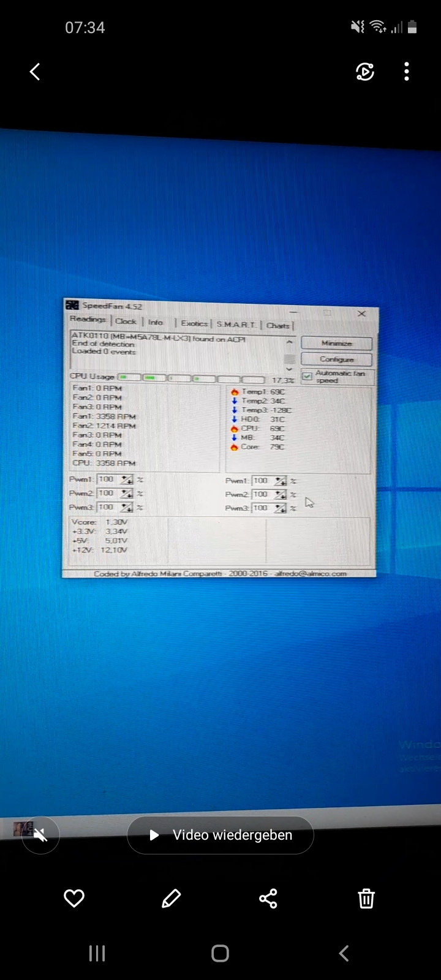This screenshot has height=980, width=441.
Task: Click the '+5V: 5.01V' voltage reading
Action: [99, 540]
